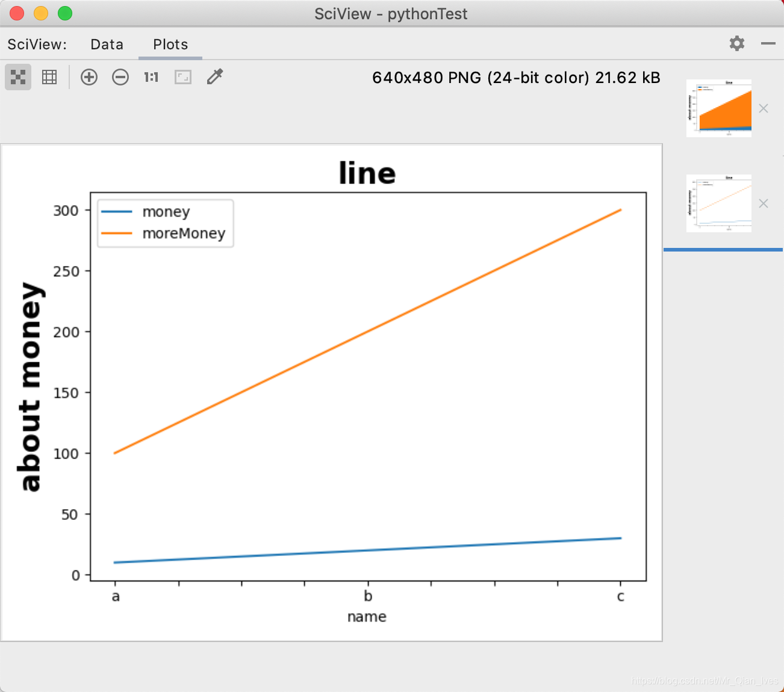Close the orange area plot thumbnail
This screenshot has height=692, width=784.
(x=764, y=108)
